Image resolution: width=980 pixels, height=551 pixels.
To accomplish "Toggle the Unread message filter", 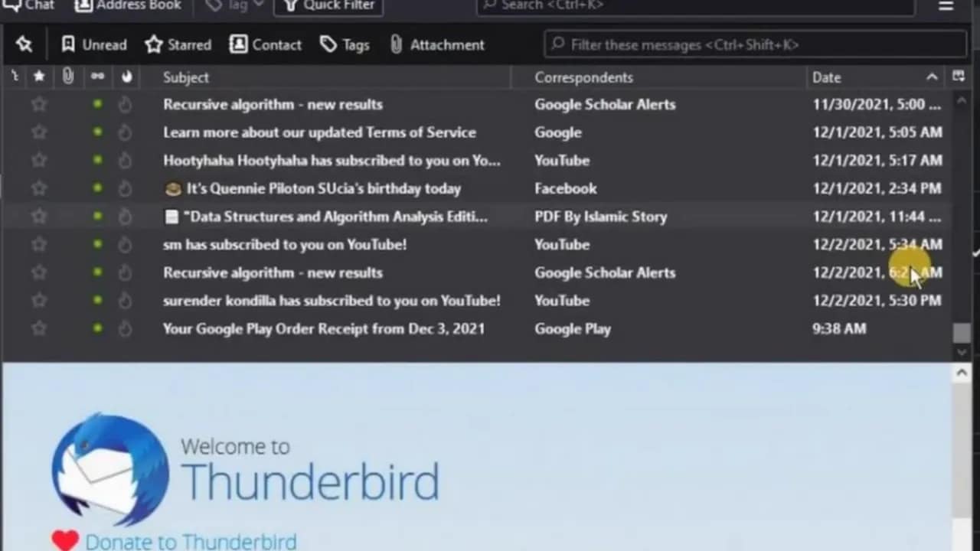I will [x=93, y=44].
